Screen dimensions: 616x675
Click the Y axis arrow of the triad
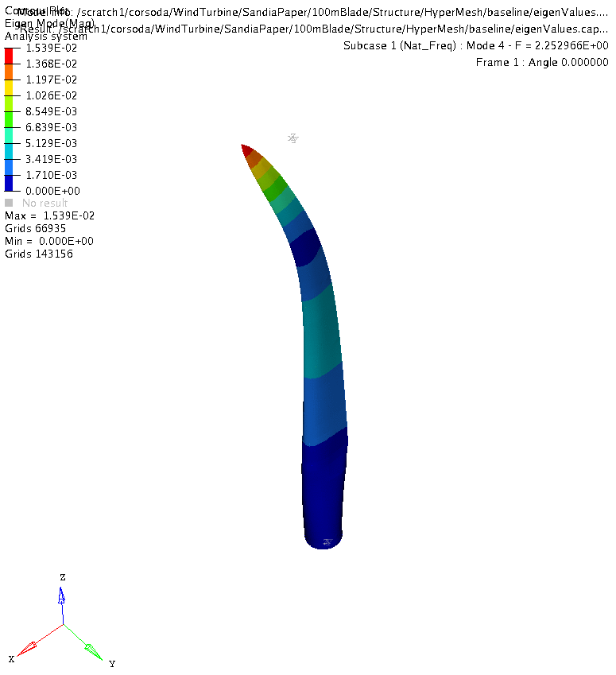pos(93,650)
